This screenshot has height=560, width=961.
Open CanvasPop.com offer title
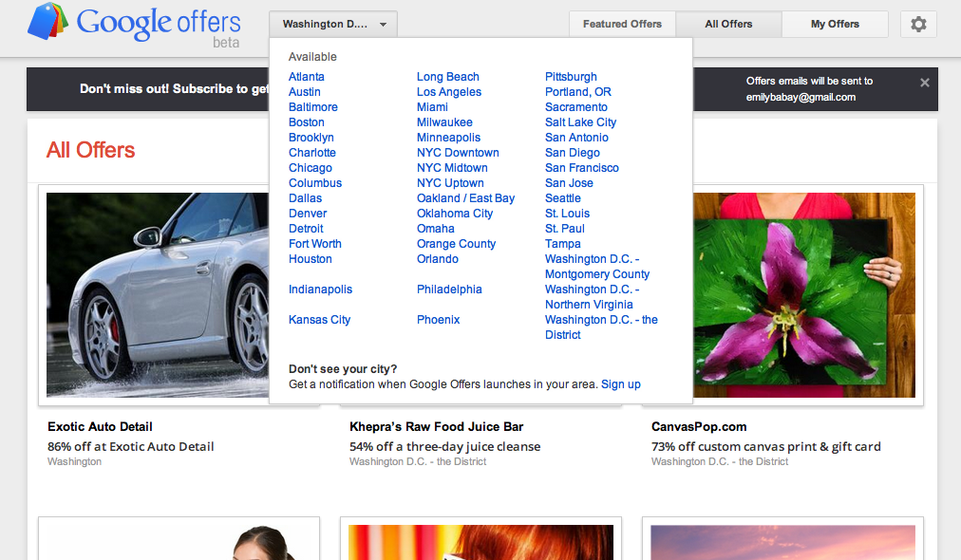tap(699, 427)
